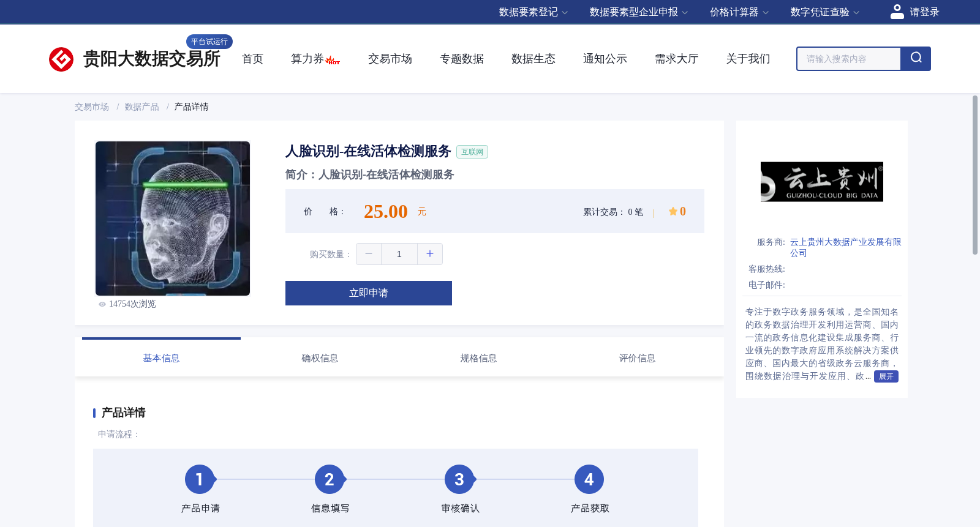Open the 交易市场 menu item
This screenshot has width=980, height=527.
coord(390,59)
